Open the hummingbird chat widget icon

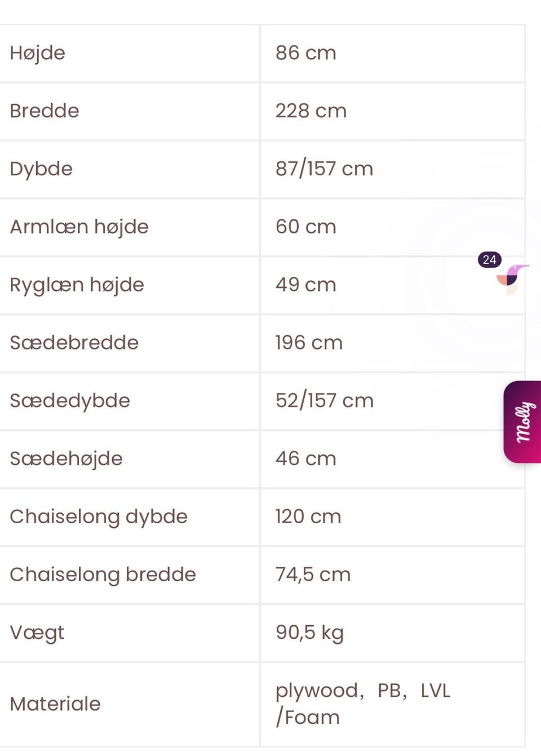click(x=512, y=278)
